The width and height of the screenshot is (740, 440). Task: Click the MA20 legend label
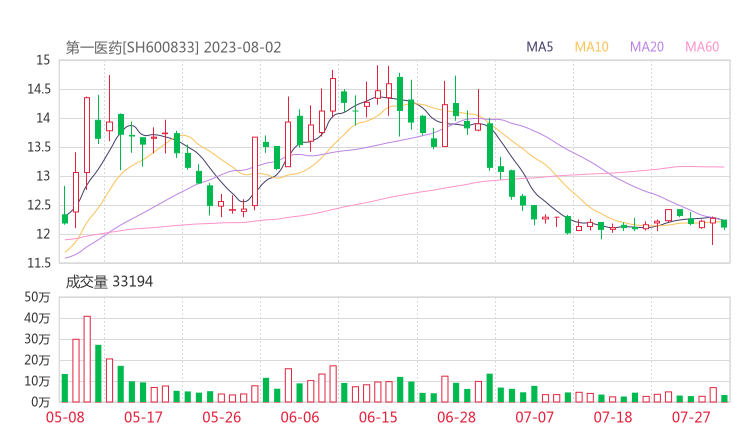click(647, 47)
